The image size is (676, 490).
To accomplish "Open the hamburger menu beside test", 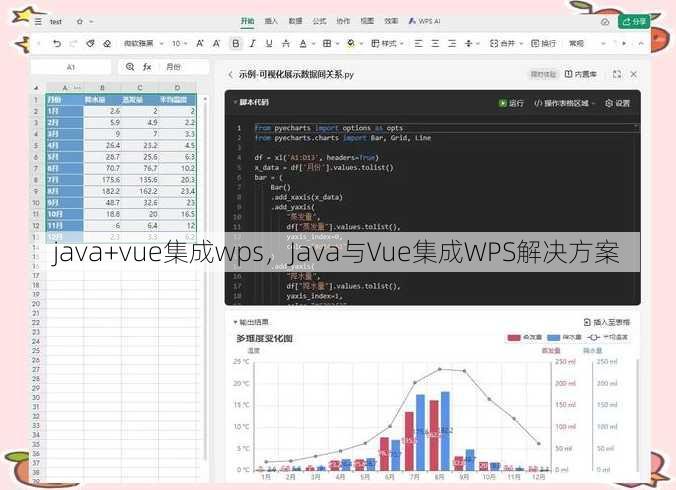I will [x=38, y=21].
